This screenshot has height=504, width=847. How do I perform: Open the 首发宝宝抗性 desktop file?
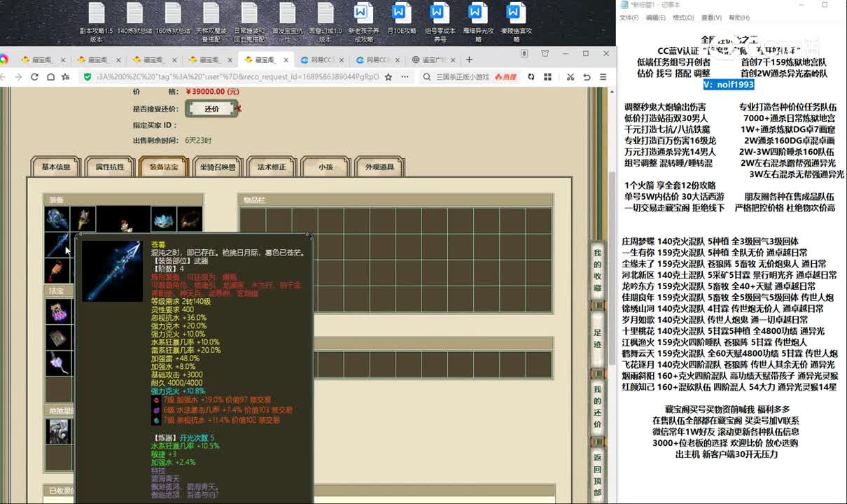tap(287, 23)
